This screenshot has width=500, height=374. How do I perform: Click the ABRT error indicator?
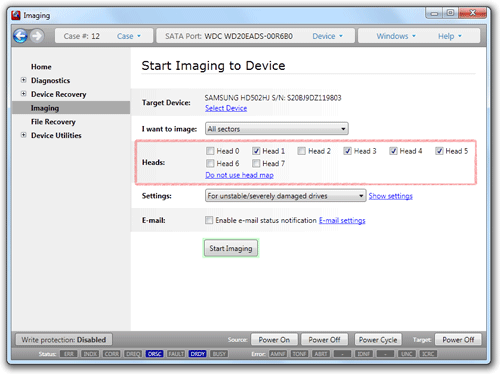tap(321, 354)
